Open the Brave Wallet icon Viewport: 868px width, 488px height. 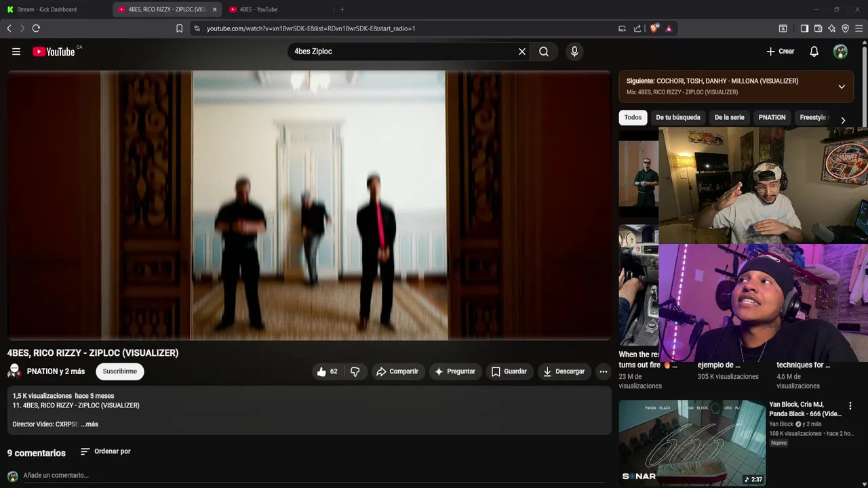tap(818, 28)
